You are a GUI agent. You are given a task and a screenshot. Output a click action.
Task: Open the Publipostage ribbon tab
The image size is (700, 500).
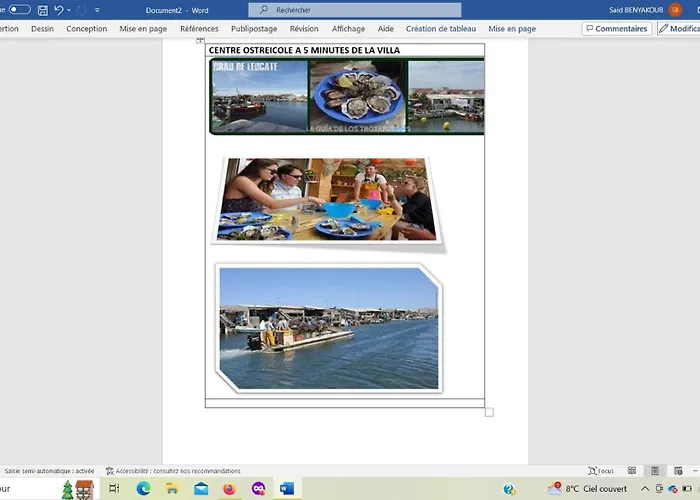(x=254, y=29)
